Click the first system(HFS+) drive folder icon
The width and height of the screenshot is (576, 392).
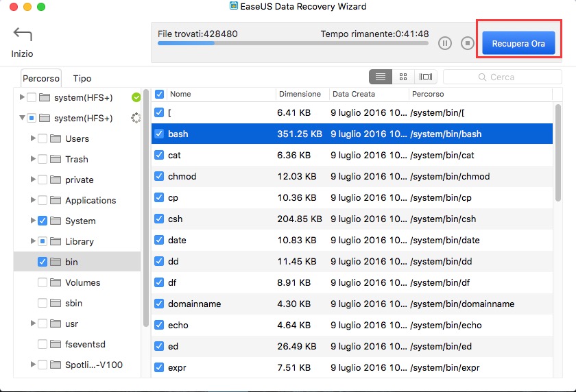point(45,97)
